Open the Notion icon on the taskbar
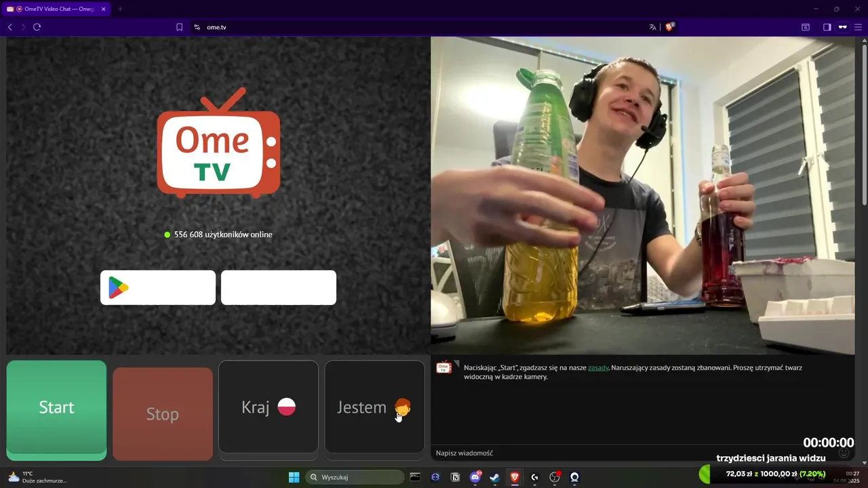 [455, 477]
